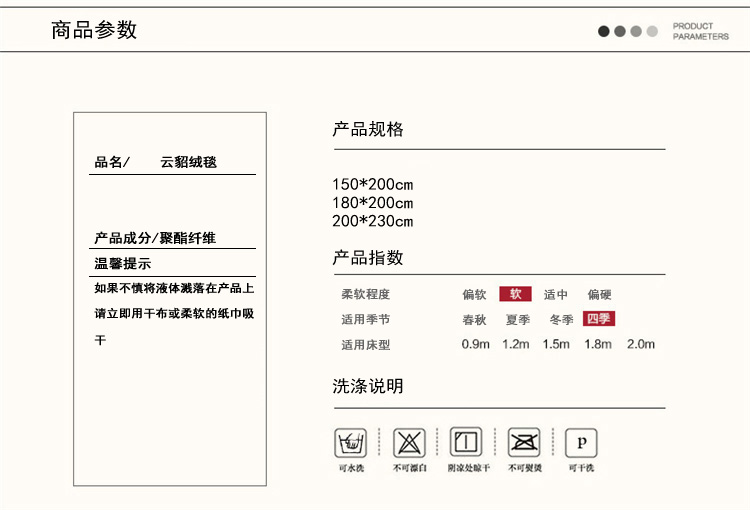The width and height of the screenshot is (750, 510).
Task: Click the PRODUCT PARAMETERS label
Action: pyautogui.click(x=700, y=31)
